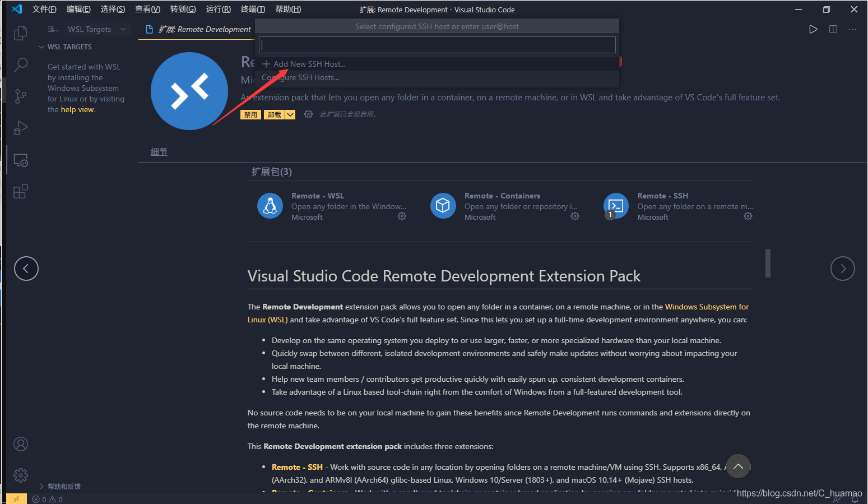Open the Explorer view in activity bar
This screenshot has width=868, height=504.
tap(21, 33)
